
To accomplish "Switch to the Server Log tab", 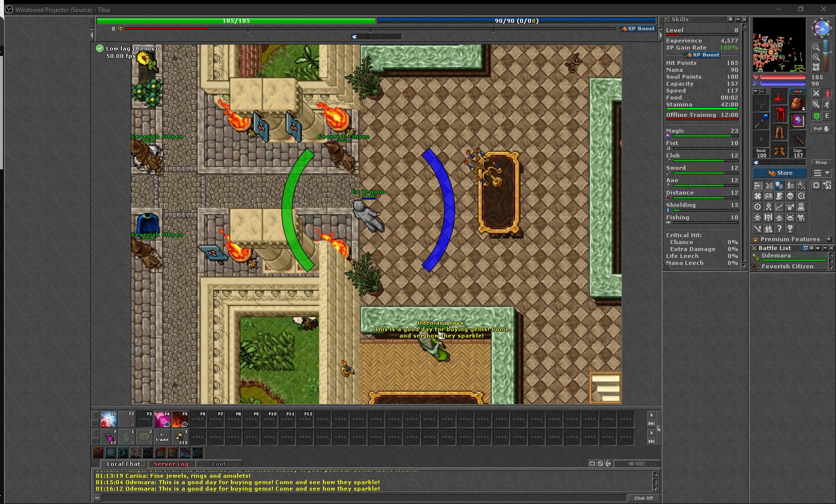I will [x=171, y=464].
